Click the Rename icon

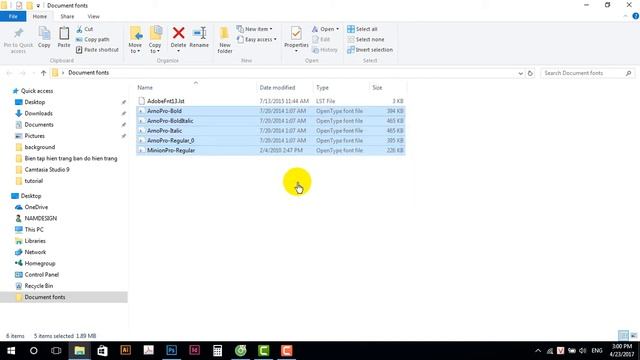point(199,33)
